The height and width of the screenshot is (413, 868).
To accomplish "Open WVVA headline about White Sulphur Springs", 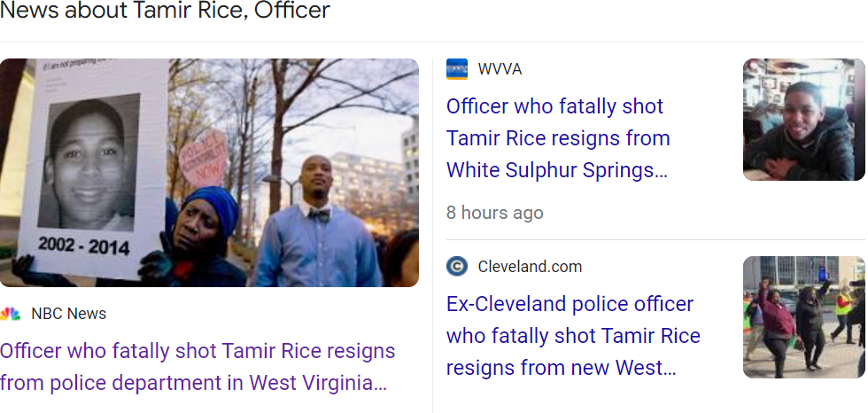I will pyautogui.click(x=558, y=137).
